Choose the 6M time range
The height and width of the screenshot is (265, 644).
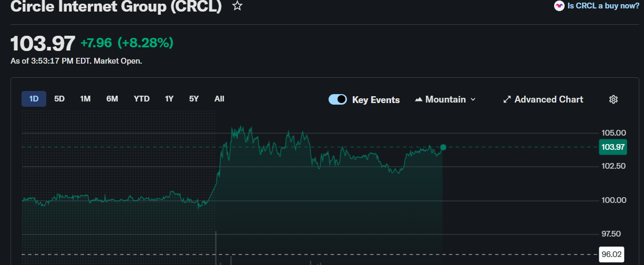point(112,99)
